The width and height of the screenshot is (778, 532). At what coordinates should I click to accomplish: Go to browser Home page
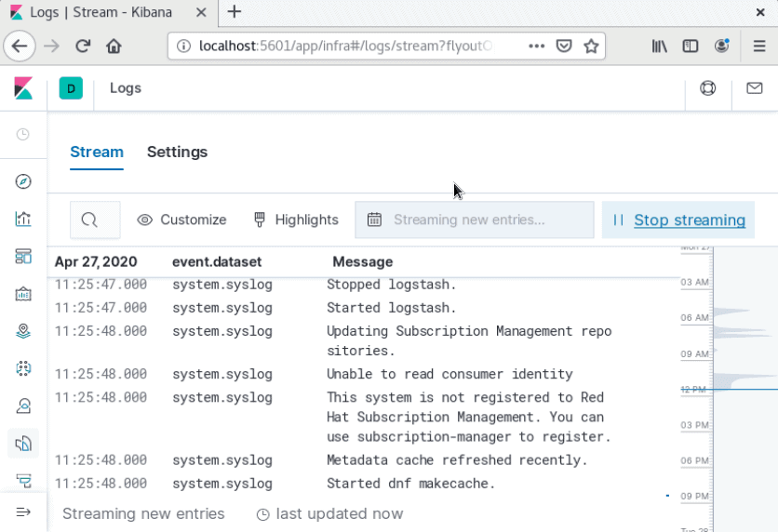pos(114,47)
